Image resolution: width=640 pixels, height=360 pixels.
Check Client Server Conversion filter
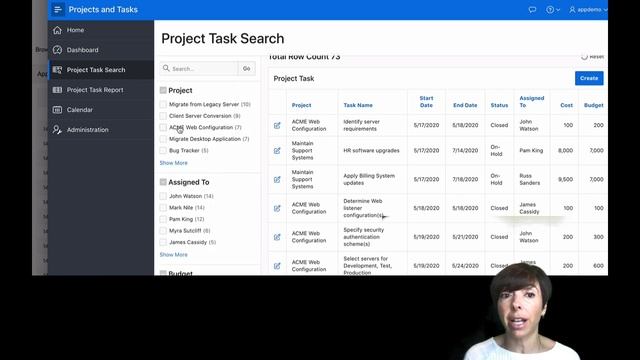[163, 116]
